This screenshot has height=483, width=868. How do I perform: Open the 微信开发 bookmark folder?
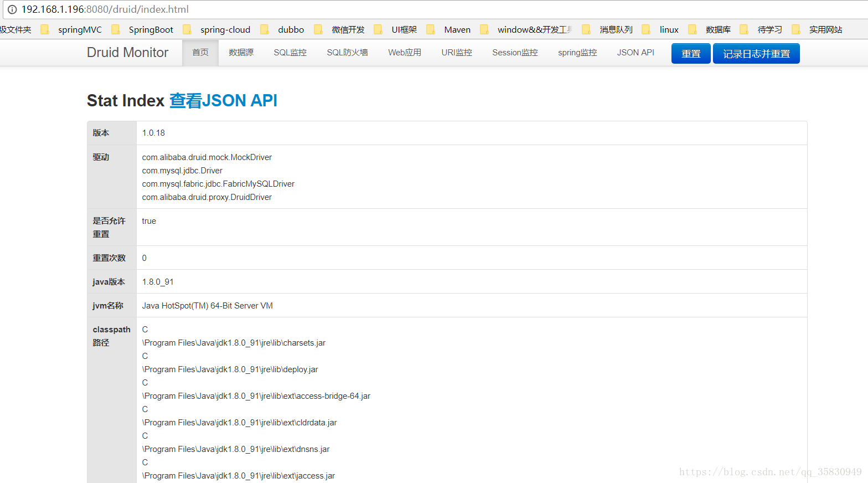click(x=339, y=29)
